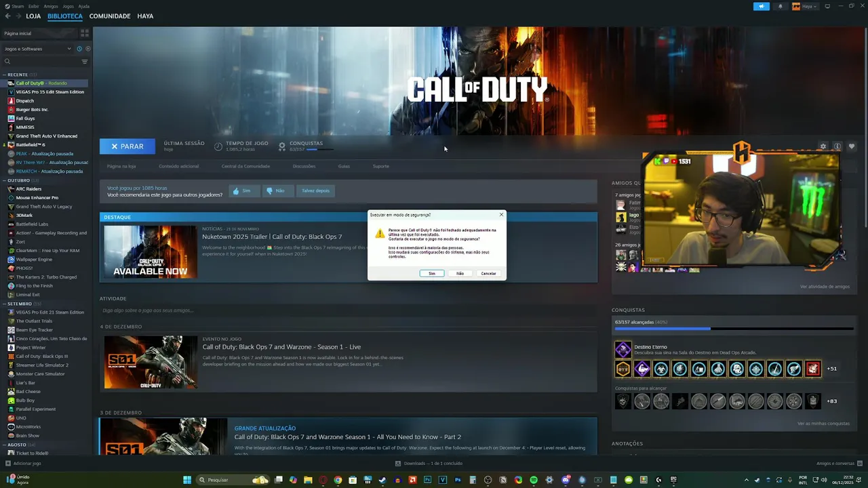Viewport: 868px width, 488px height.
Task: Open the notifications bell icon
Action: pyautogui.click(x=780, y=6)
